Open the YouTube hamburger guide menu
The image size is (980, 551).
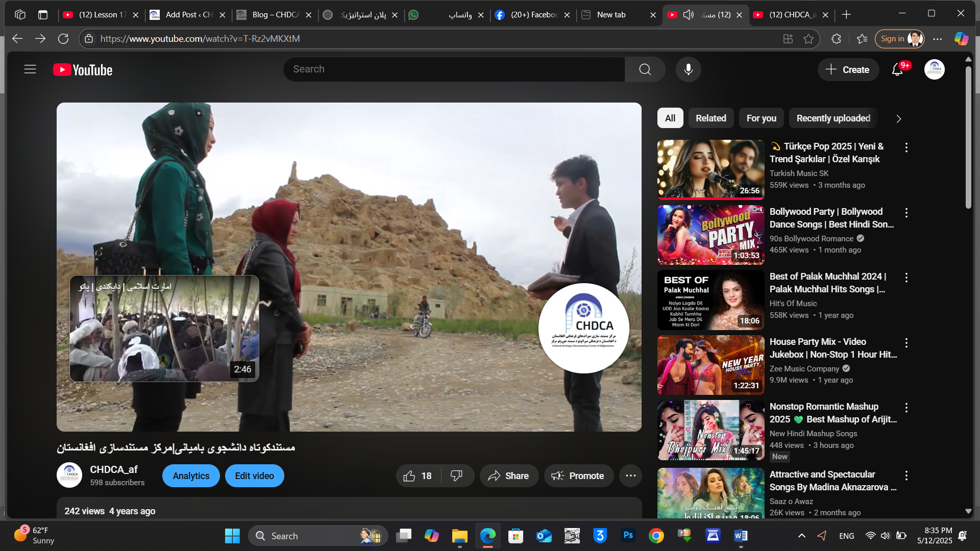coord(30,69)
